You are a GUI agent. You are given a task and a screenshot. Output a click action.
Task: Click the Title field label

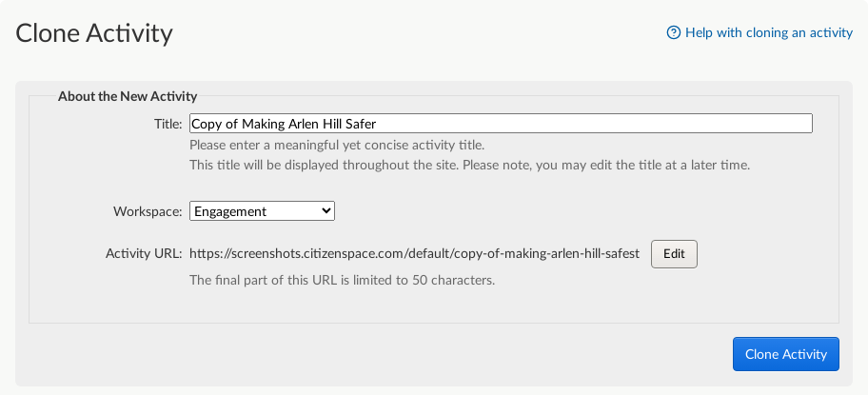point(168,124)
